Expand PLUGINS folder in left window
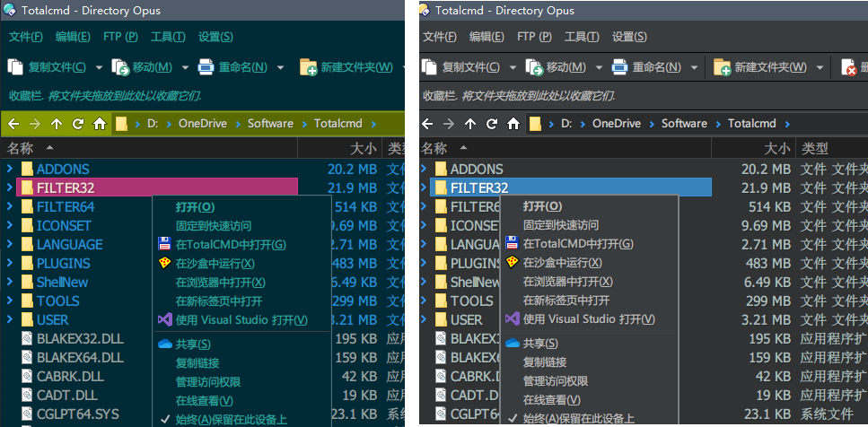The height and width of the screenshot is (427, 868). tap(9, 263)
